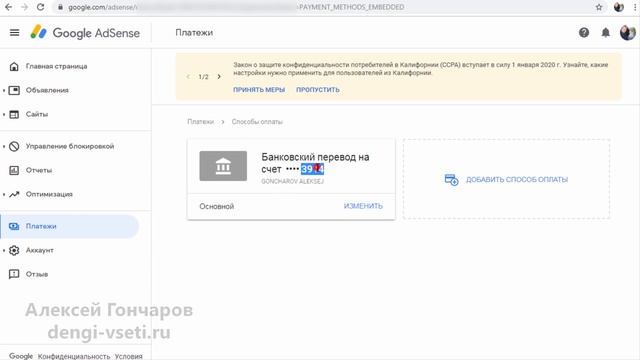Click the GONCHAROV ALEKSEJ account name
The height and width of the screenshot is (360, 640).
[x=292, y=181]
